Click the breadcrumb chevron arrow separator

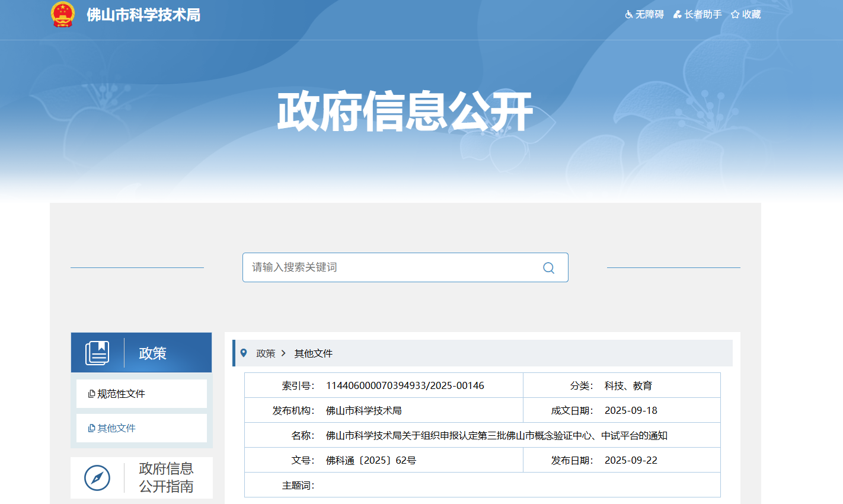click(284, 353)
